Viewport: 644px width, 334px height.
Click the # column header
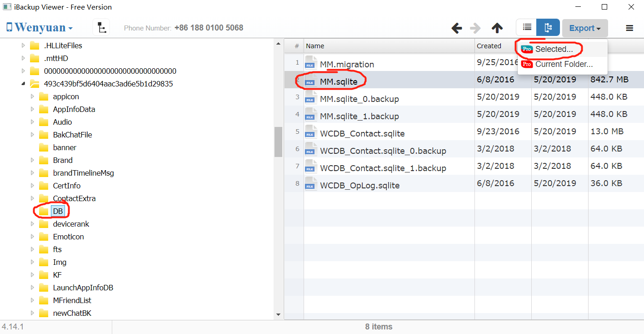296,46
